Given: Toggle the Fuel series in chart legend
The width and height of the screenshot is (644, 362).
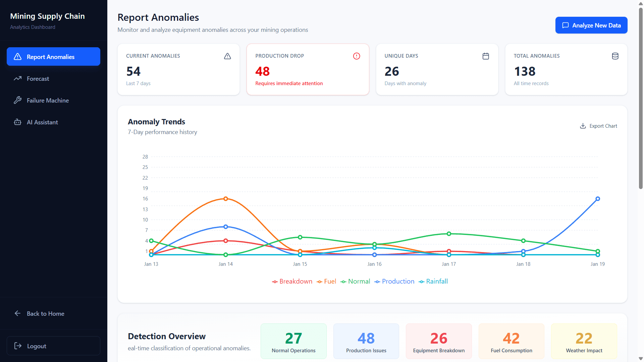Looking at the screenshot, I should click(x=326, y=281).
